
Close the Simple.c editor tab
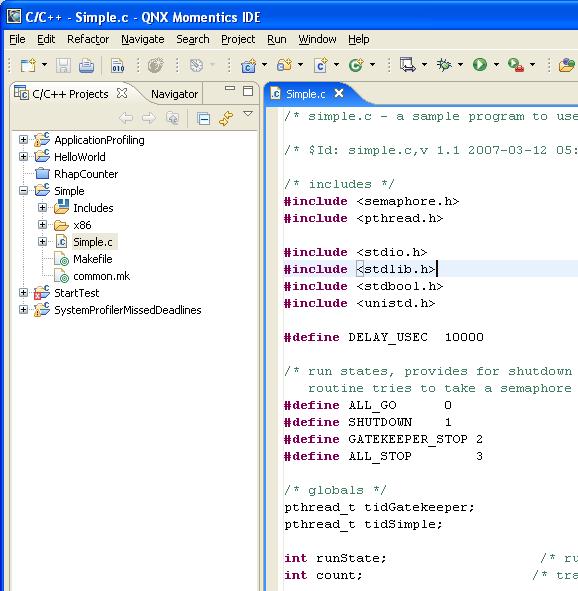click(x=339, y=93)
